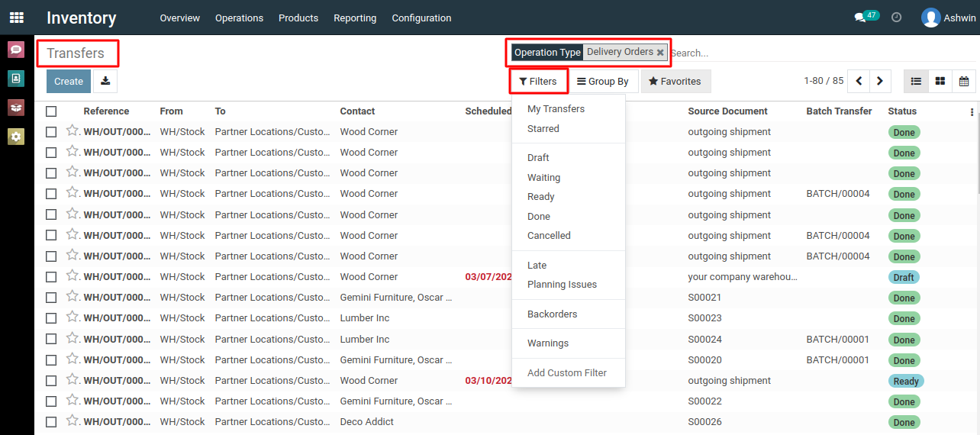The height and width of the screenshot is (435, 980).
Task: Check the S00026 row checkbox
Action: point(51,422)
